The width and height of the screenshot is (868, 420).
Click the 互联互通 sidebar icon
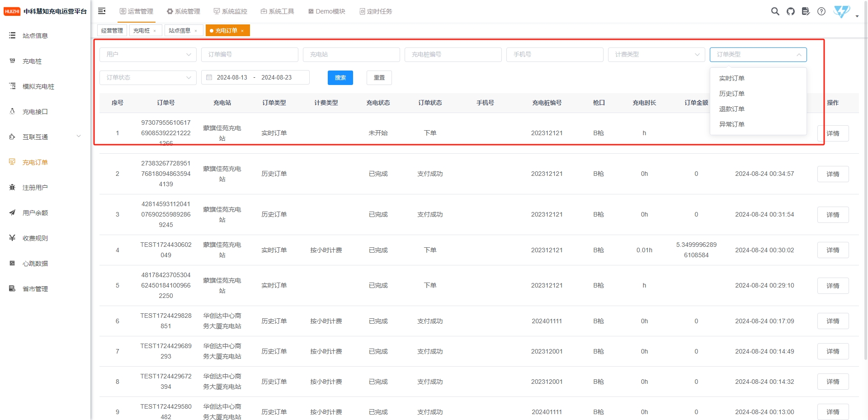[12, 137]
